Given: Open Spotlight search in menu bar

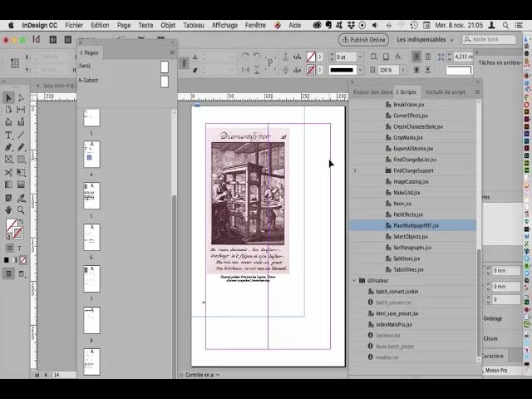Looking at the screenshot, I should [x=505, y=25].
